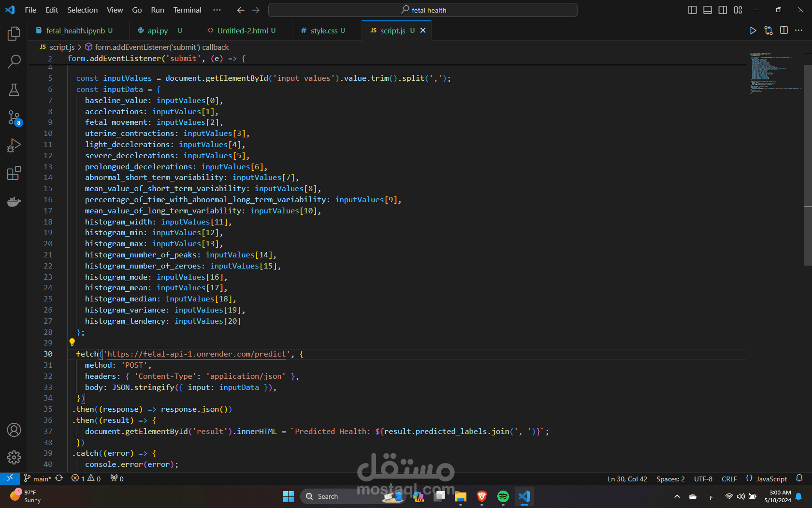Switch branch via main* in status bar
Viewport: 812px width, 508px height.
(38, 478)
